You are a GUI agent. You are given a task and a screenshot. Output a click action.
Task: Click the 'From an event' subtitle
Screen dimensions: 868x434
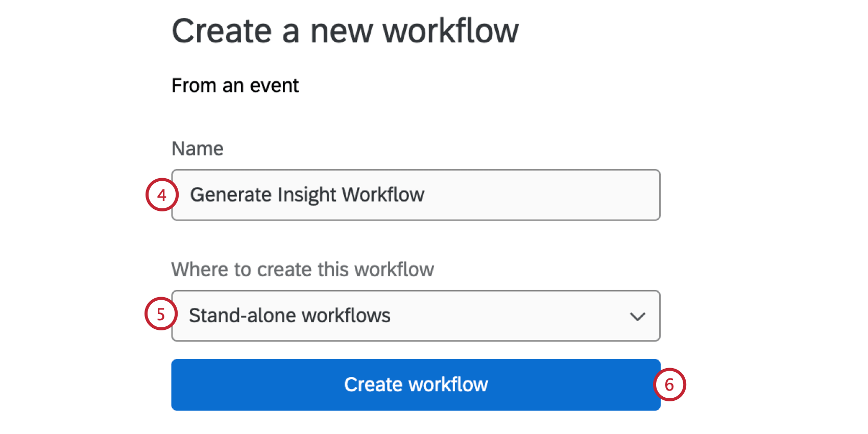pos(235,86)
